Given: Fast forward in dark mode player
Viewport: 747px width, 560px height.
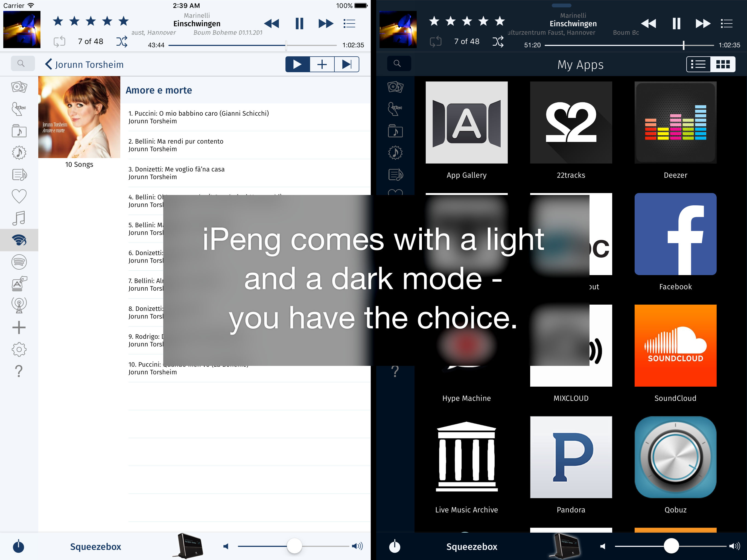Looking at the screenshot, I should pos(703,24).
